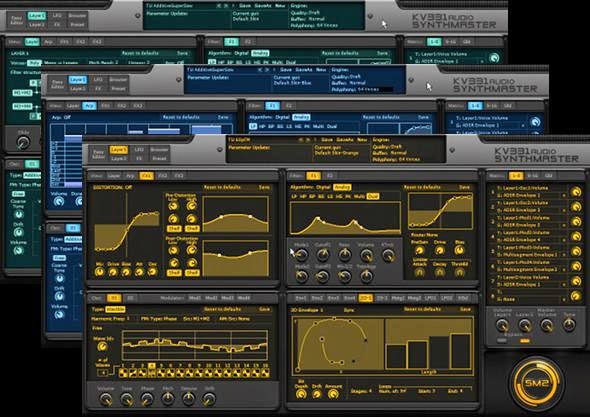
Task: Open matrix 9-16 tab in orange window
Action: [532, 175]
